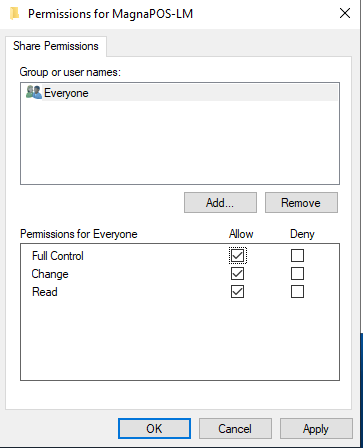Click the Full Control permission label
This screenshot has height=448, width=363.
pos(58,256)
